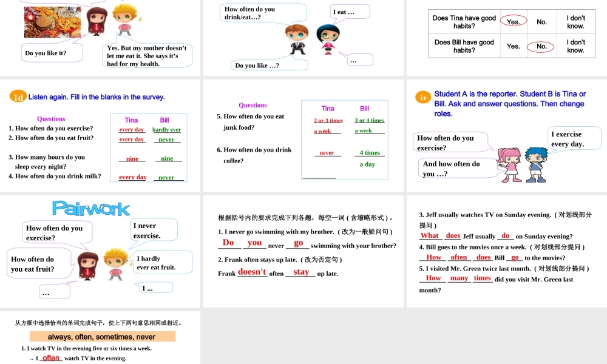Click the circled Yes answer for Tina

coord(514,22)
